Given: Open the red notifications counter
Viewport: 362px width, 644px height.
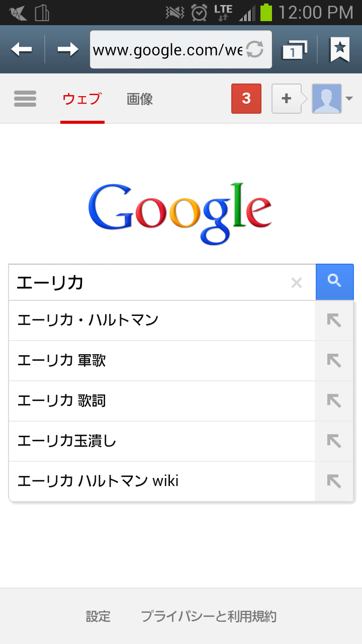Looking at the screenshot, I should 246,99.
